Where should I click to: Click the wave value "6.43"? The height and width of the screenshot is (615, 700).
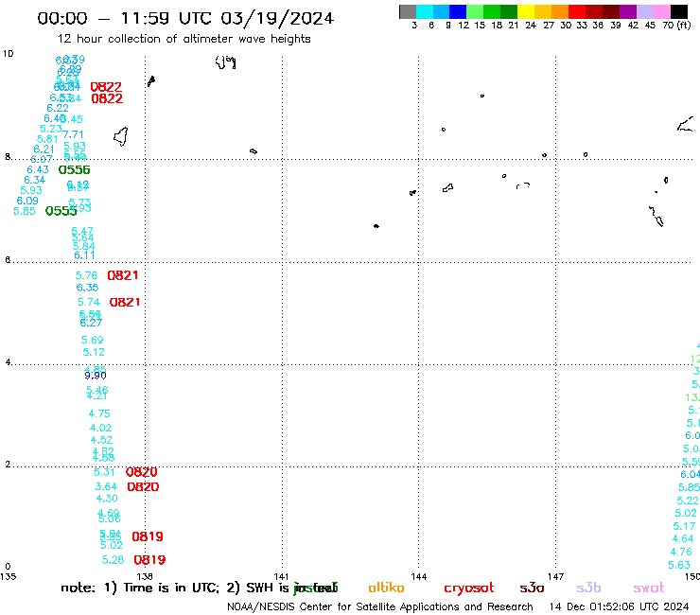click(38, 169)
